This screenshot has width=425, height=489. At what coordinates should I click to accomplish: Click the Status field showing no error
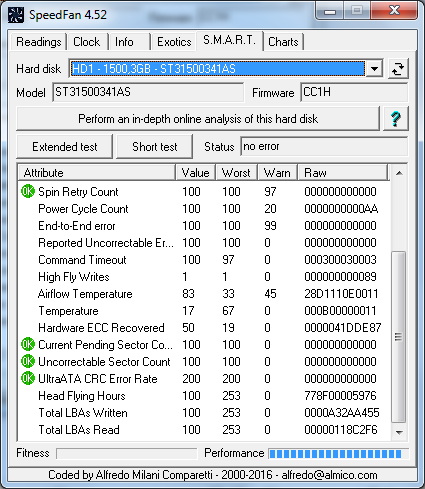[324, 146]
